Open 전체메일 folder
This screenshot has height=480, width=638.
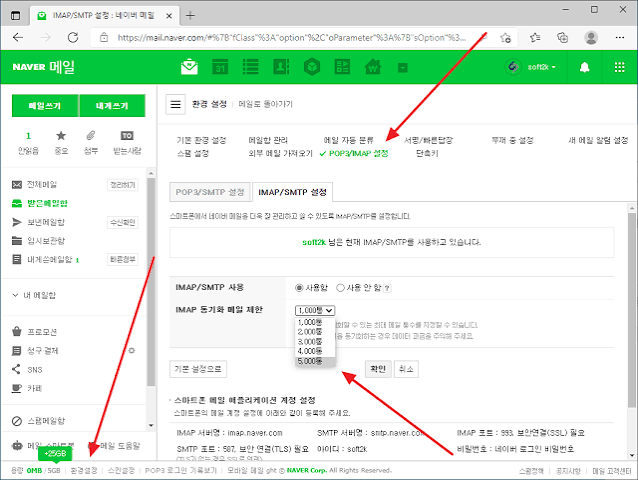(x=42, y=185)
